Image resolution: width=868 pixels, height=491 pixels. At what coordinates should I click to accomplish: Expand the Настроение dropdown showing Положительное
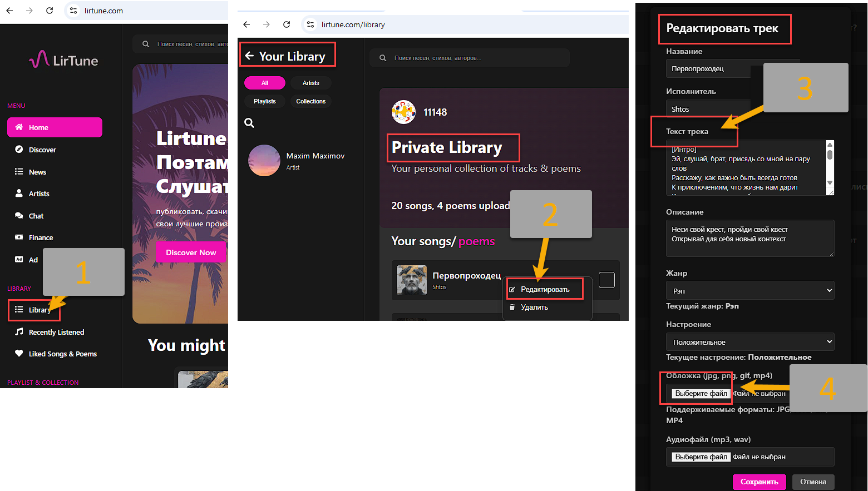coord(749,342)
